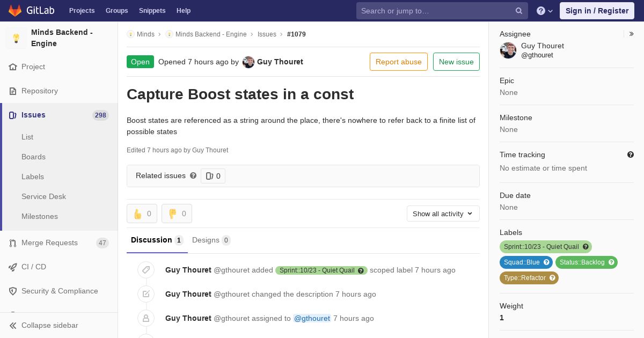Click the Project home icon in sidebar
The height and width of the screenshot is (338, 644).
[13, 67]
